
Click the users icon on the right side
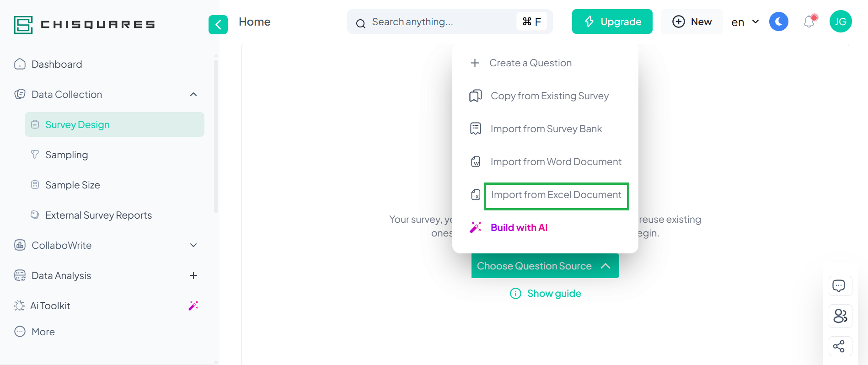840,316
